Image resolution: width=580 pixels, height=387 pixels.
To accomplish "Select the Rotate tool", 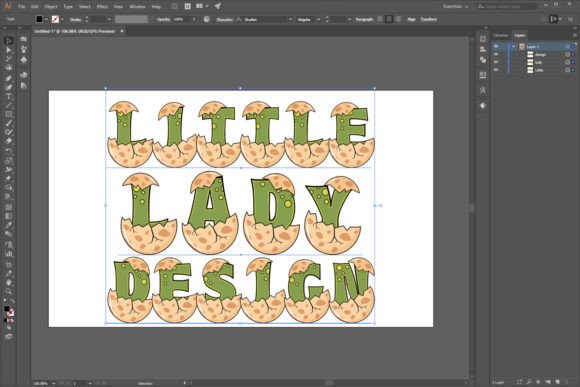I will [9, 151].
